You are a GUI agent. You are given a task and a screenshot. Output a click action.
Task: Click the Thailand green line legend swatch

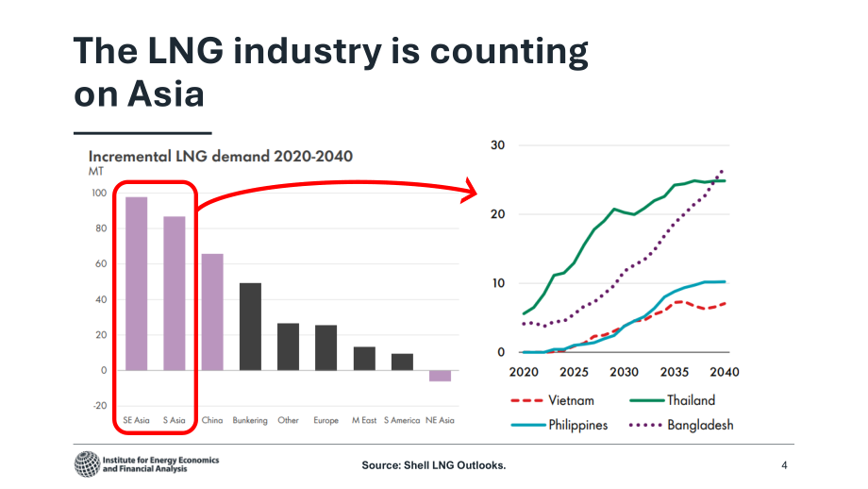pos(646,400)
